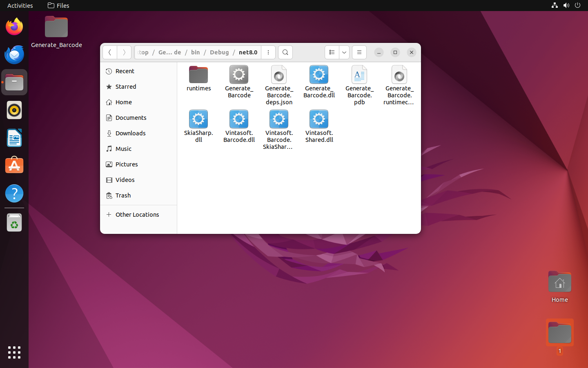Open Trash in the sidebar
Viewport: 588px width, 368px height.
click(123, 195)
